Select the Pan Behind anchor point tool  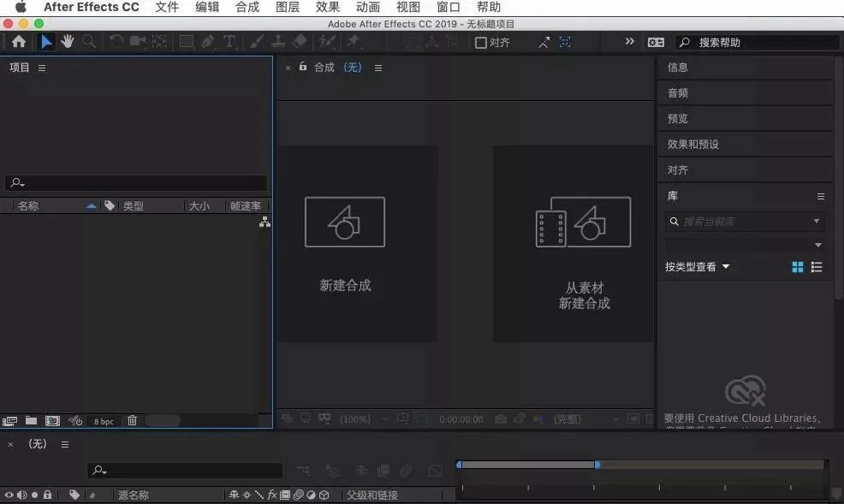159,41
